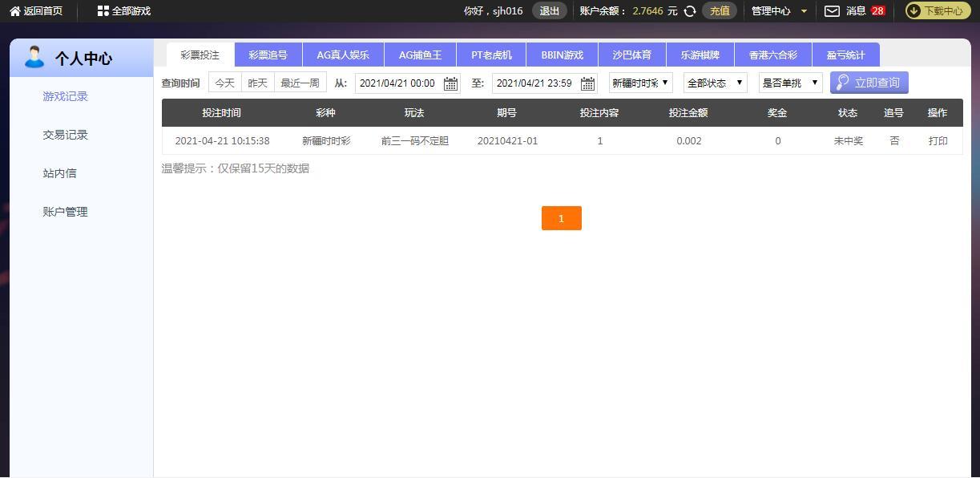Switch to the 乐游棋牌 tab
Viewport: 980px width, 478px height.
[700, 55]
